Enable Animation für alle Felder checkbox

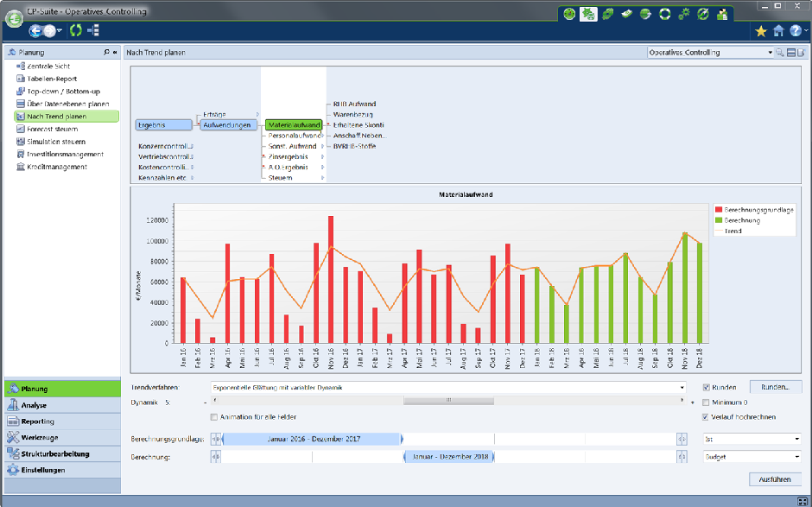(214, 417)
